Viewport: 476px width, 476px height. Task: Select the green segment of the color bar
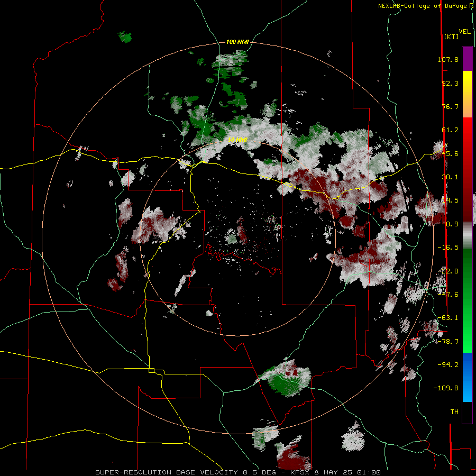467,300
